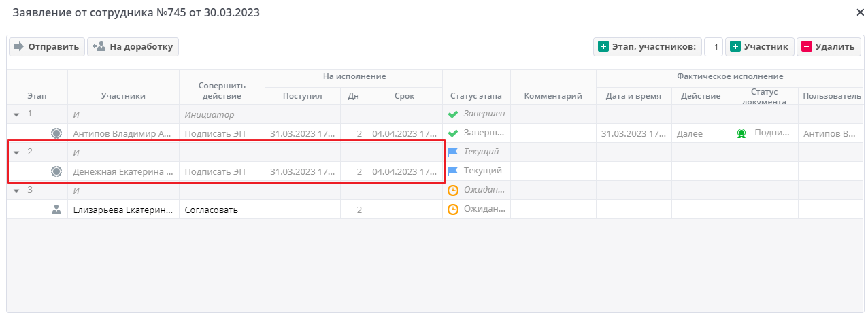868x317 pixels.
Task: Click signature icon beside Денежная Екатерина
Action: tap(56, 171)
